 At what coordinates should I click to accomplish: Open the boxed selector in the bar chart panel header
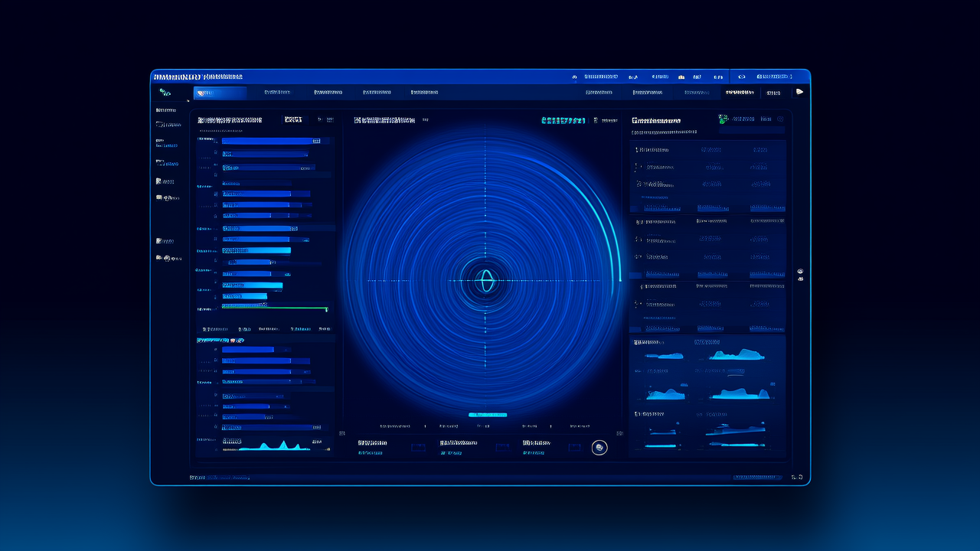coord(293,119)
